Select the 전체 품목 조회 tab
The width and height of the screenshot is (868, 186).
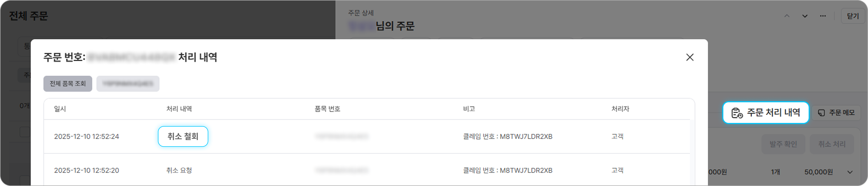click(x=68, y=84)
